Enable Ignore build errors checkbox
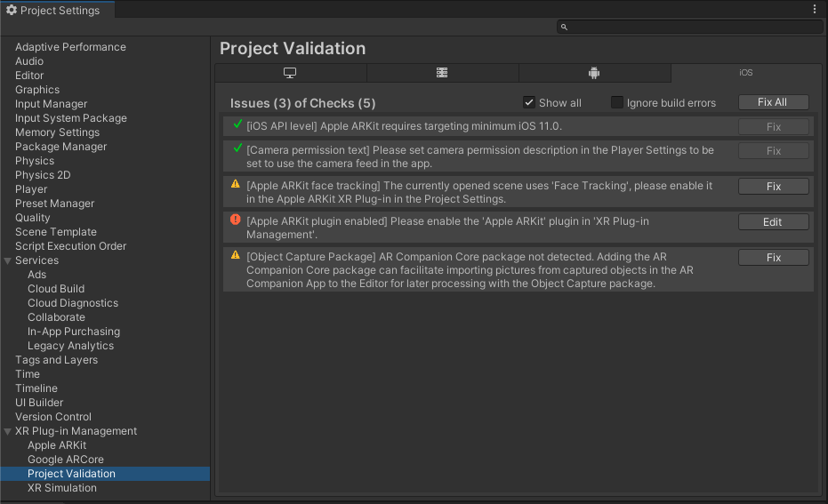The height and width of the screenshot is (504, 828). [x=617, y=102]
